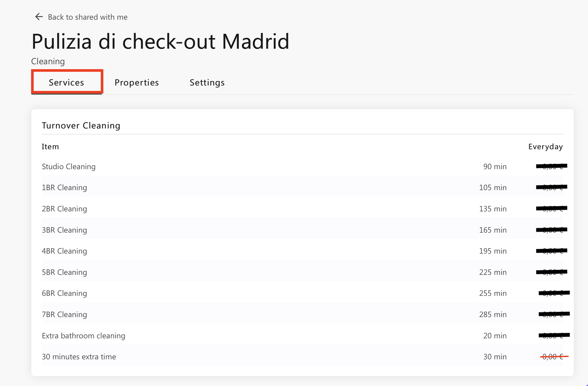Click the back arrow icon
This screenshot has width=588, height=386.
[39, 17]
